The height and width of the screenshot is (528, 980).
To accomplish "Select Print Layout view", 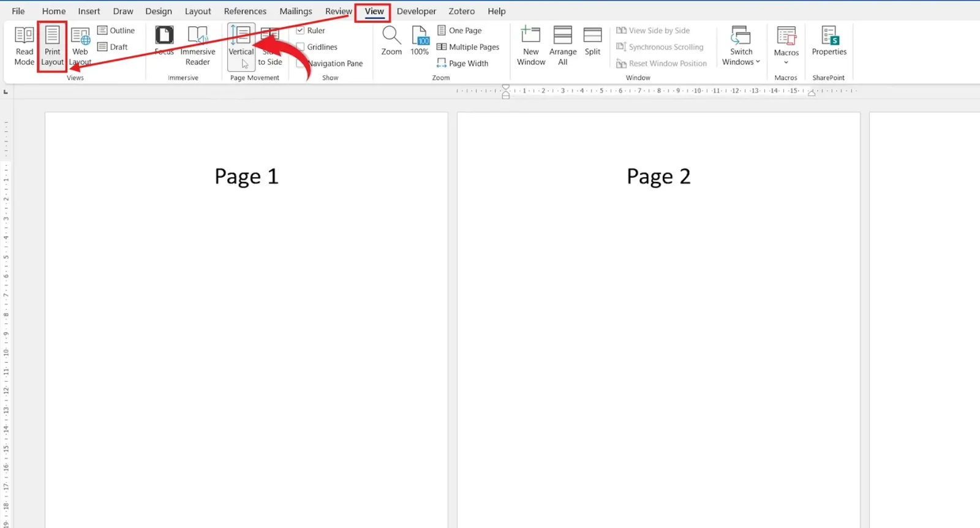I will pos(52,46).
